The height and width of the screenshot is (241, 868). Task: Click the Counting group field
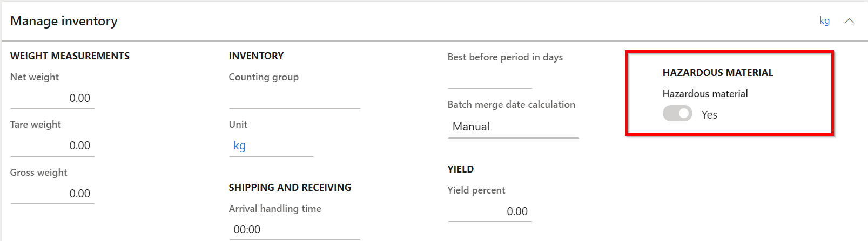click(294, 98)
